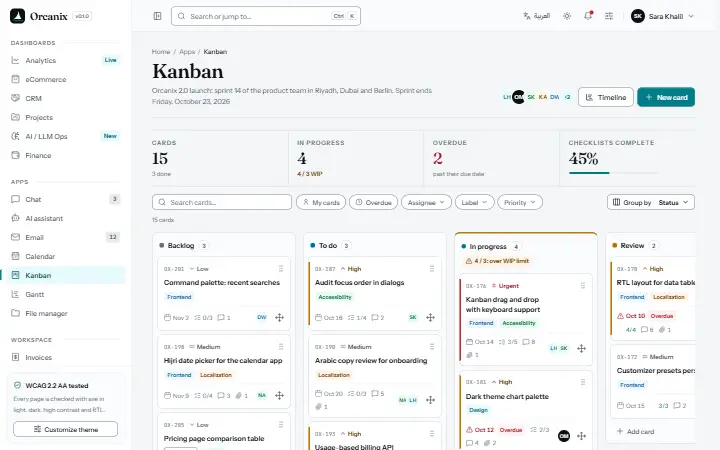
Task: Create a New card
Action: coord(666,97)
